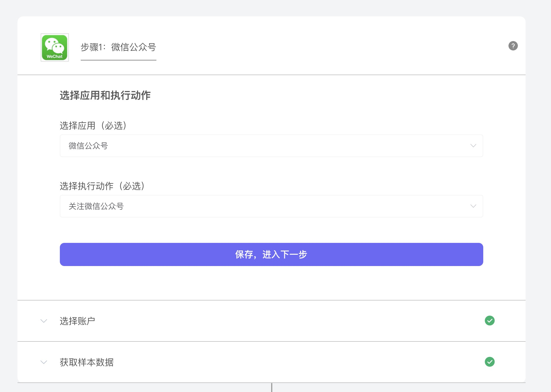Click the 选择应用和执行动作 heading
Screen dimensions: 551x392
click(105, 95)
